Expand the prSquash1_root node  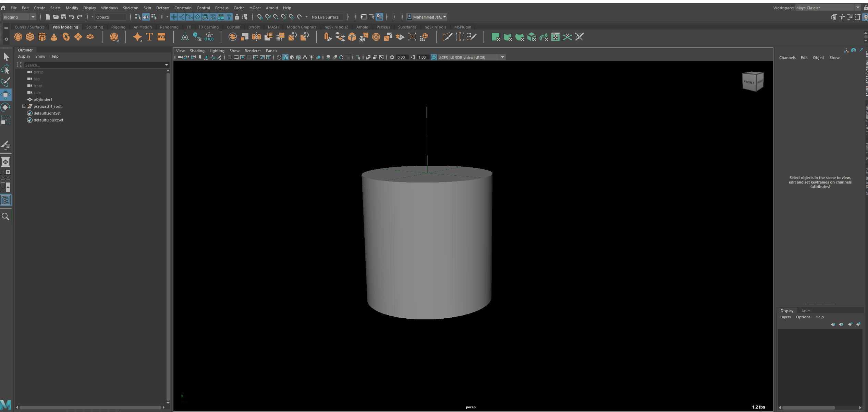24,106
